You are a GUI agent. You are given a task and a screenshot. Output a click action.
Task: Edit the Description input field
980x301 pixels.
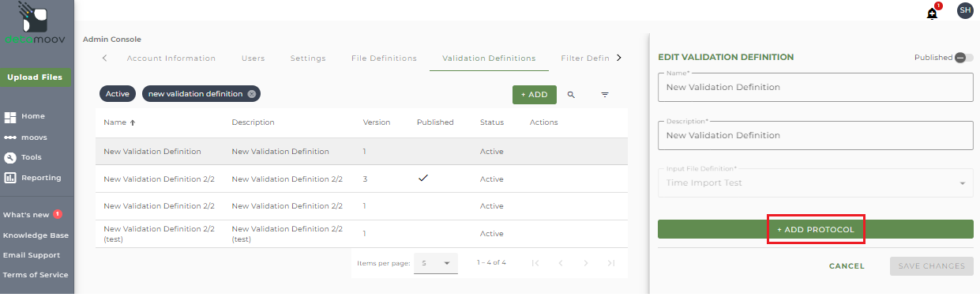pyautogui.click(x=815, y=135)
